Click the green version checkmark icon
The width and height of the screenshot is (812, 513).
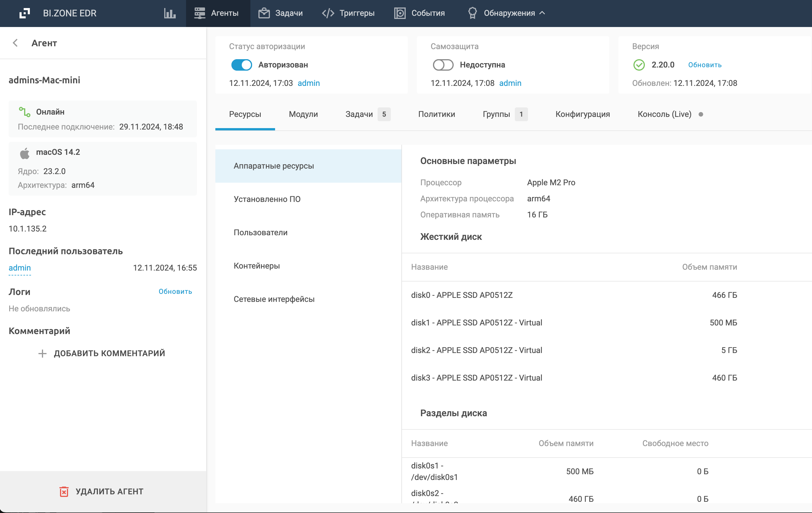point(639,65)
